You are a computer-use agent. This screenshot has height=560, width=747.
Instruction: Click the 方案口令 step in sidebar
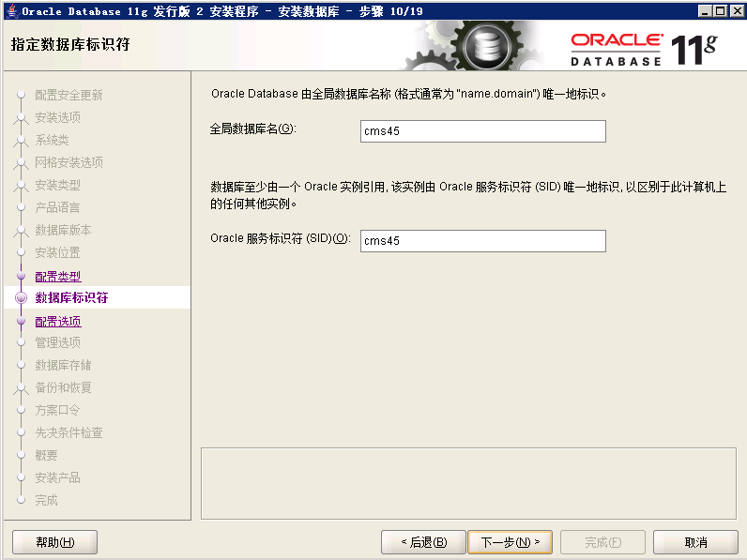pyautogui.click(x=57, y=410)
